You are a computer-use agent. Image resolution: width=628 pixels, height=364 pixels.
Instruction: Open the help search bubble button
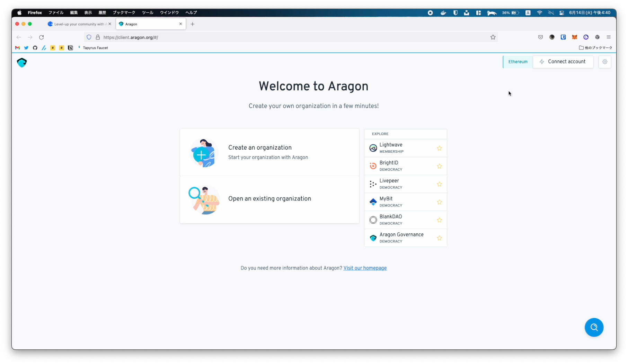pyautogui.click(x=594, y=327)
